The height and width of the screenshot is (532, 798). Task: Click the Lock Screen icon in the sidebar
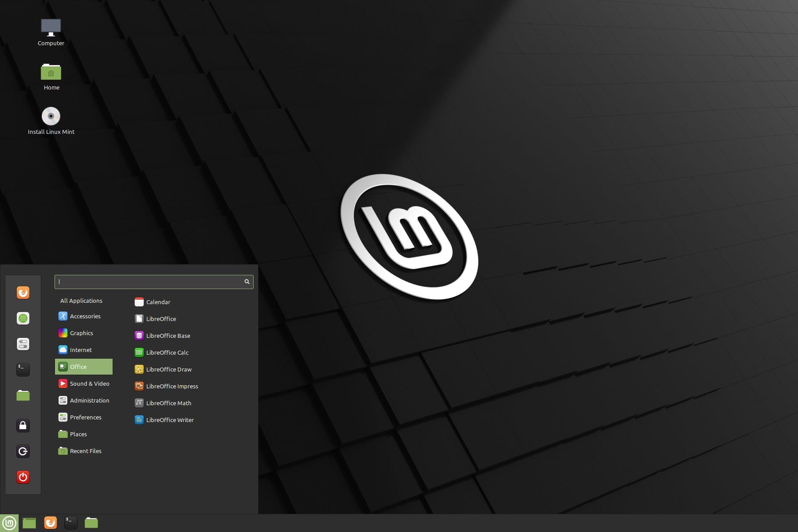[x=23, y=426]
